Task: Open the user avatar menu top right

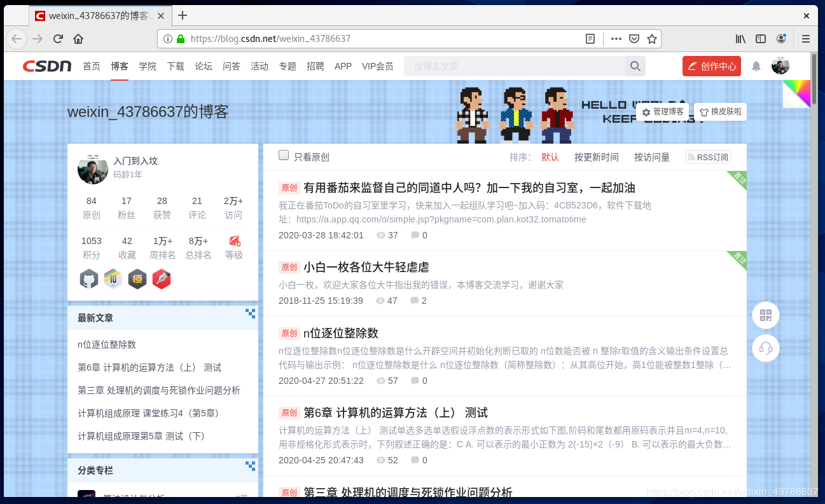Action: [x=780, y=65]
